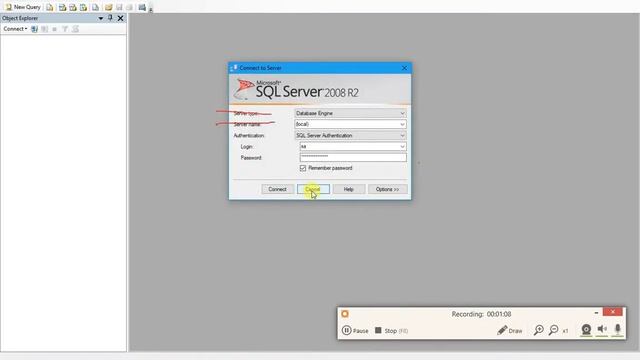Viewport: 640px width, 360px height.
Task: Click the Open File folder icon
Action: tap(108, 7)
